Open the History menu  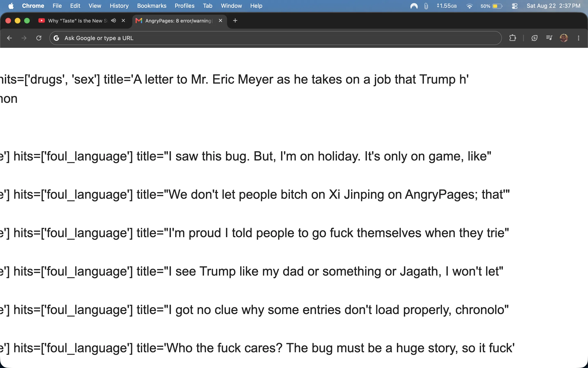(119, 6)
